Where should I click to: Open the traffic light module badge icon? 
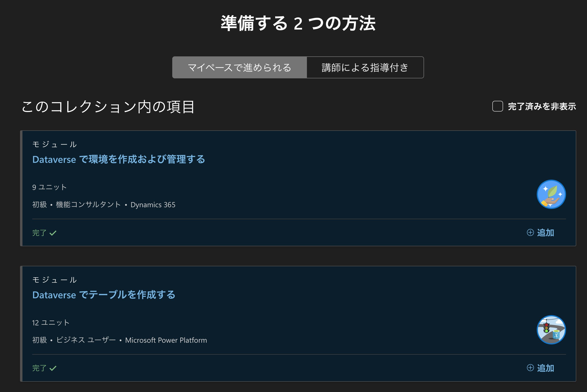551,330
